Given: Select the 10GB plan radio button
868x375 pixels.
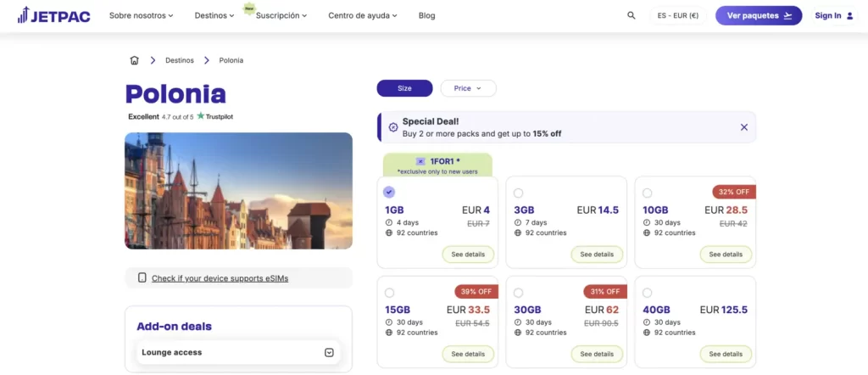Looking at the screenshot, I should point(647,193).
